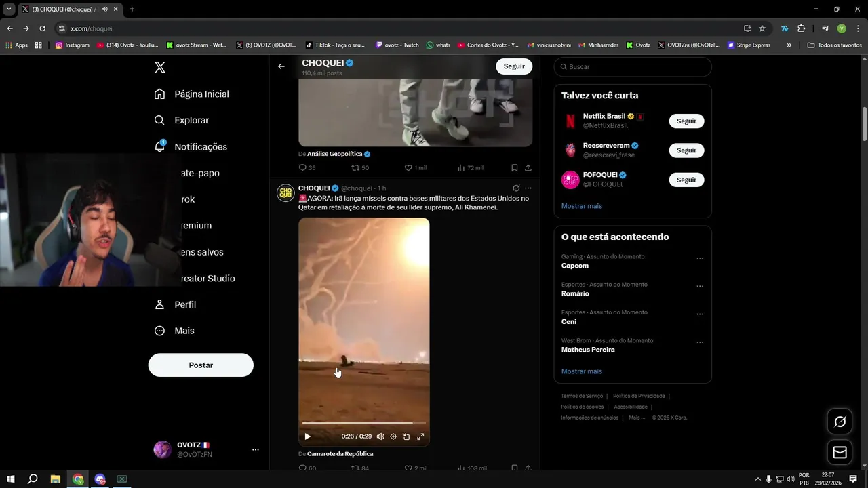This screenshot has width=868, height=488.
Task: Follow CHOQUEI with header Seguir button
Action: (514, 66)
